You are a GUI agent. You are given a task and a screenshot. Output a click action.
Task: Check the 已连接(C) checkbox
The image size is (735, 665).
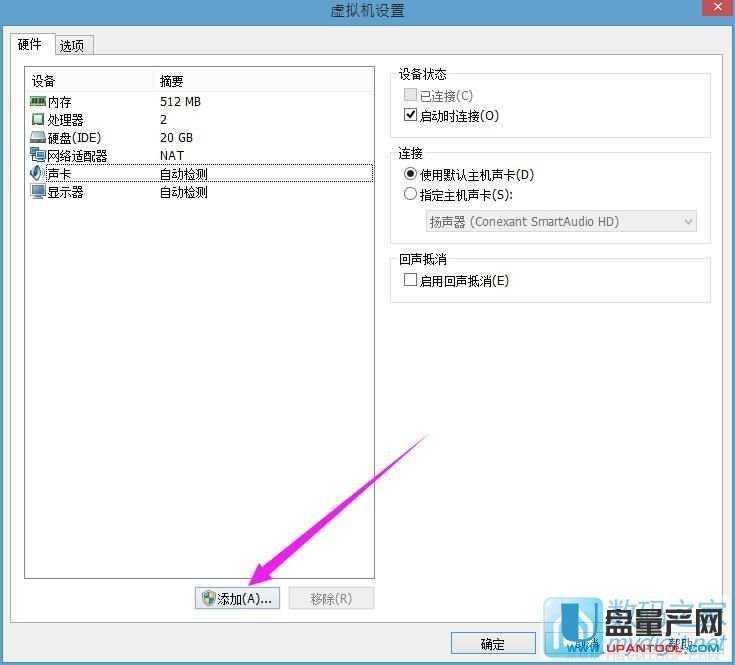pos(410,96)
